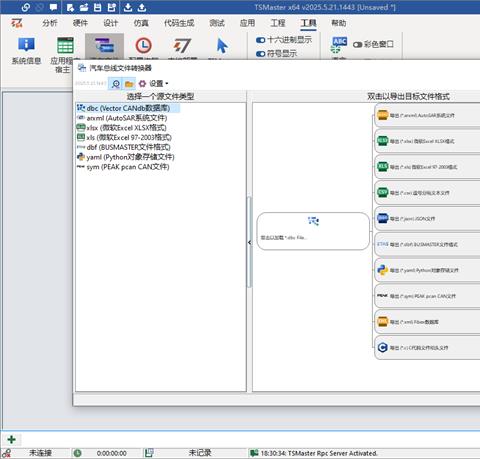The image size is (480, 459).
Task: Click the folder icon in converter toolbar
Action: [x=129, y=84]
